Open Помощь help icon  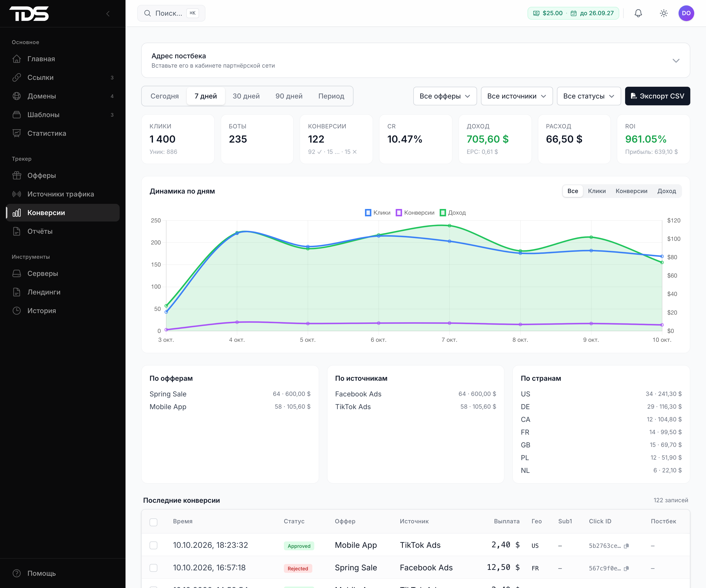[x=16, y=573]
